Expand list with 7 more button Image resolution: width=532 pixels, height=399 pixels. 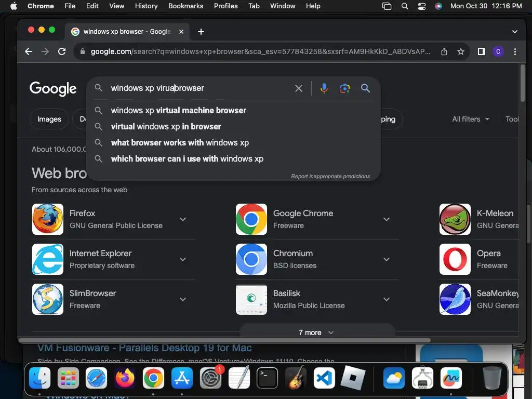[x=317, y=331]
